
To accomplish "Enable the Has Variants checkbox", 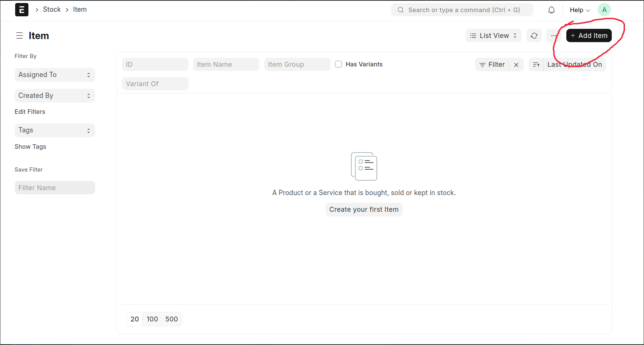I will click(x=338, y=65).
